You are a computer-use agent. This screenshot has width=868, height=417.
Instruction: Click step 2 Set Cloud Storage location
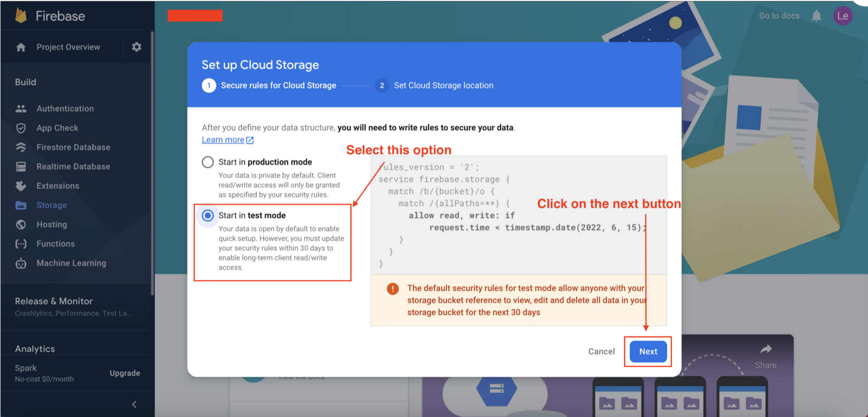[434, 86]
